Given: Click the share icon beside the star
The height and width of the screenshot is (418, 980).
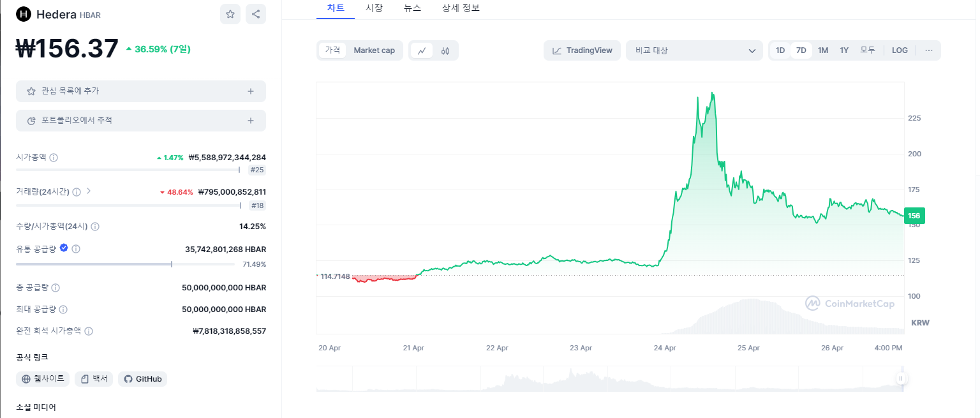Looking at the screenshot, I should coord(256,13).
